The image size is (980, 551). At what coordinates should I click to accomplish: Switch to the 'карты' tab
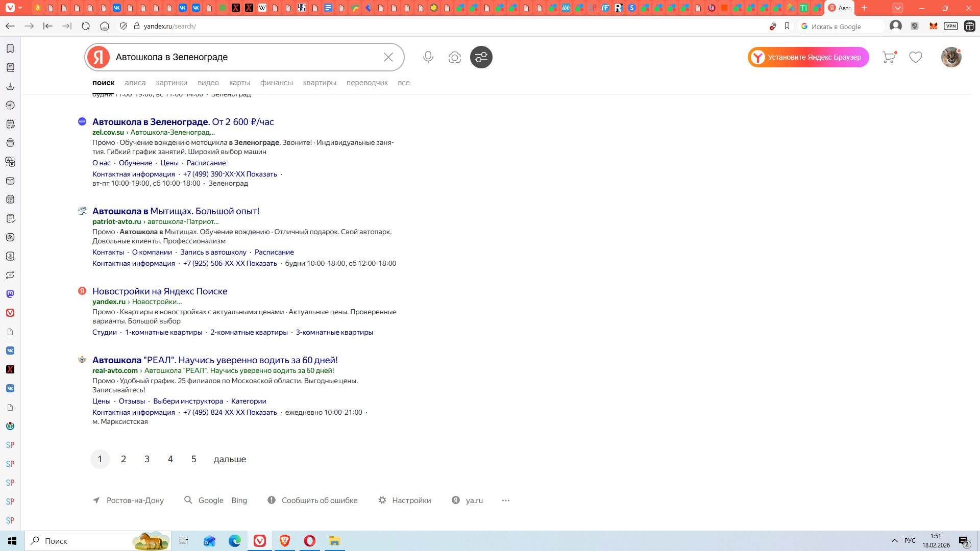tap(239, 83)
